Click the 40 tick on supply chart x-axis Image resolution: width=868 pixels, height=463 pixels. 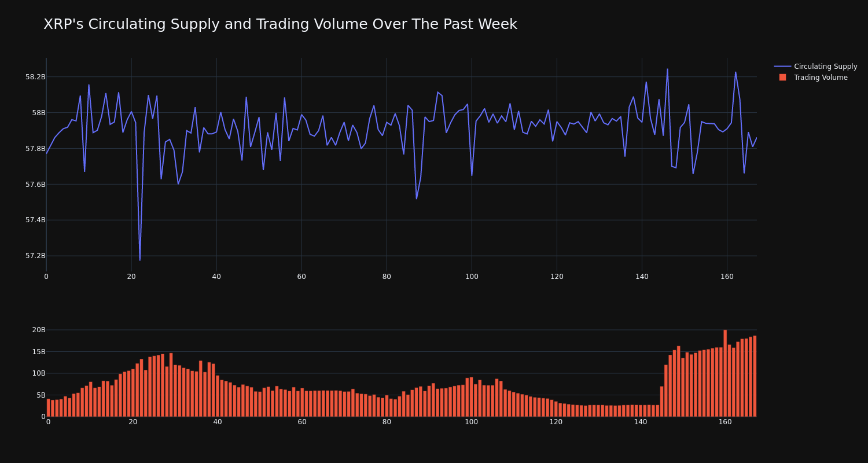point(216,277)
